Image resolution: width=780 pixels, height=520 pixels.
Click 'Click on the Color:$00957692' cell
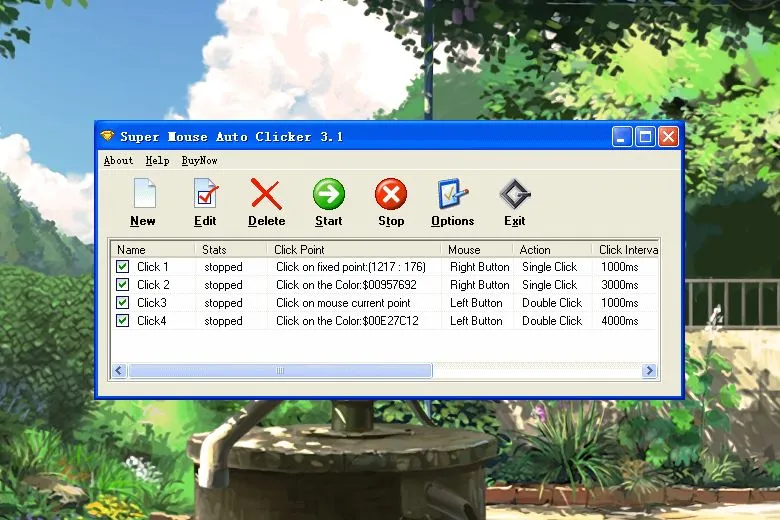pos(346,285)
